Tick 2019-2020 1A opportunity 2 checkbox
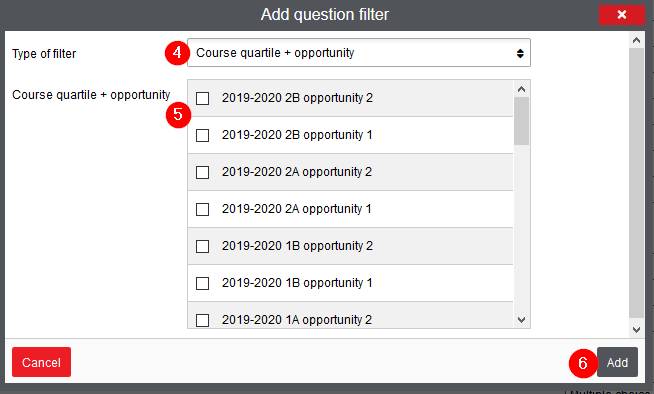Viewport: 654px width, 394px height. point(203,320)
